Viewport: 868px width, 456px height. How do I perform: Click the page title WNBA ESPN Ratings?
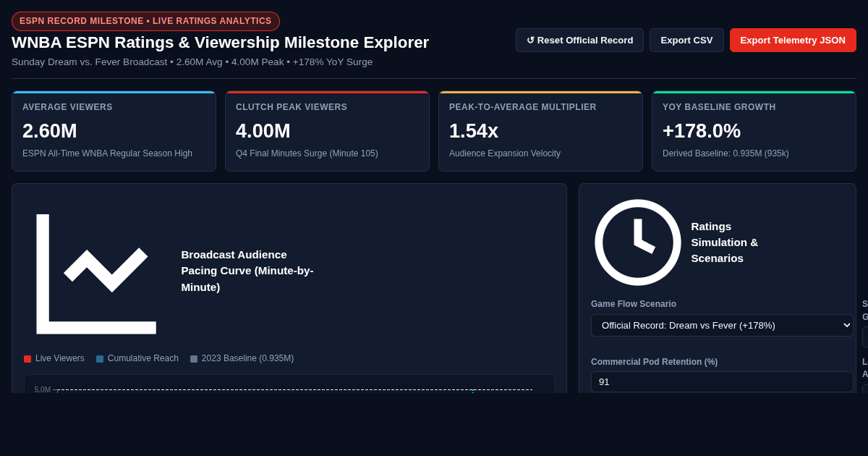pyautogui.click(x=221, y=43)
